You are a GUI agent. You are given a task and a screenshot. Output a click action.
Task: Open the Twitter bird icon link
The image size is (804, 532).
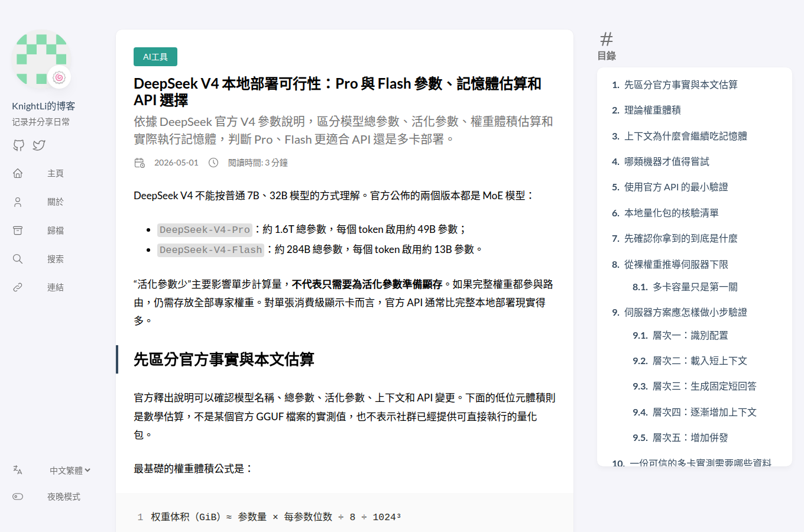[39, 145]
